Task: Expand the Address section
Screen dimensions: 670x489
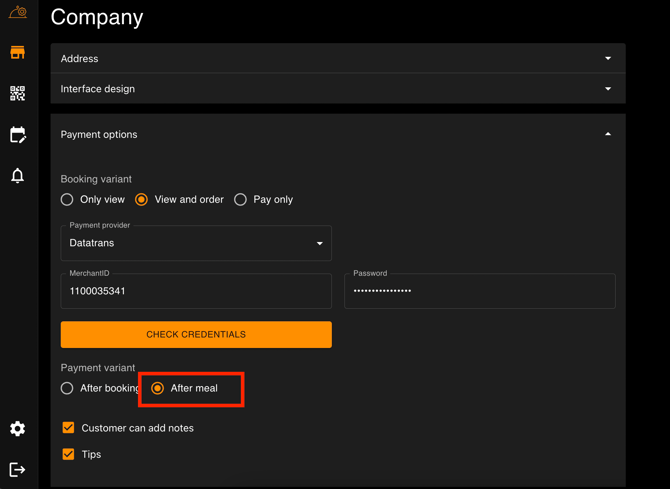Action: [337, 58]
